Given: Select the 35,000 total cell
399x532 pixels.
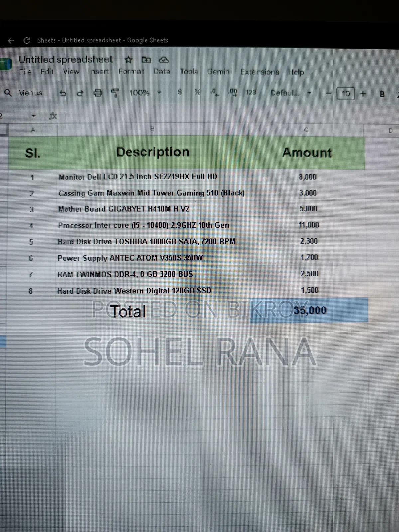Looking at the screenshot, I should coord(309,311).
